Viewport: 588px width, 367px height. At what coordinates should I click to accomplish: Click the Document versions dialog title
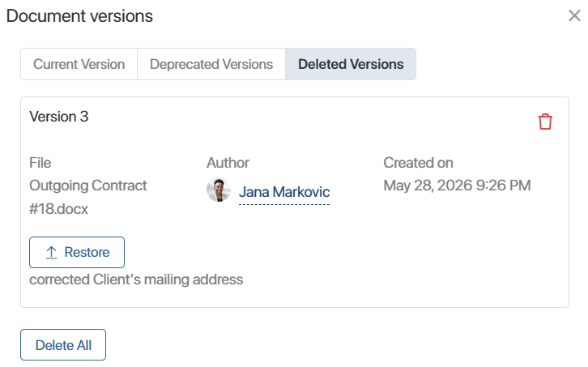click(x=79, y=16)
